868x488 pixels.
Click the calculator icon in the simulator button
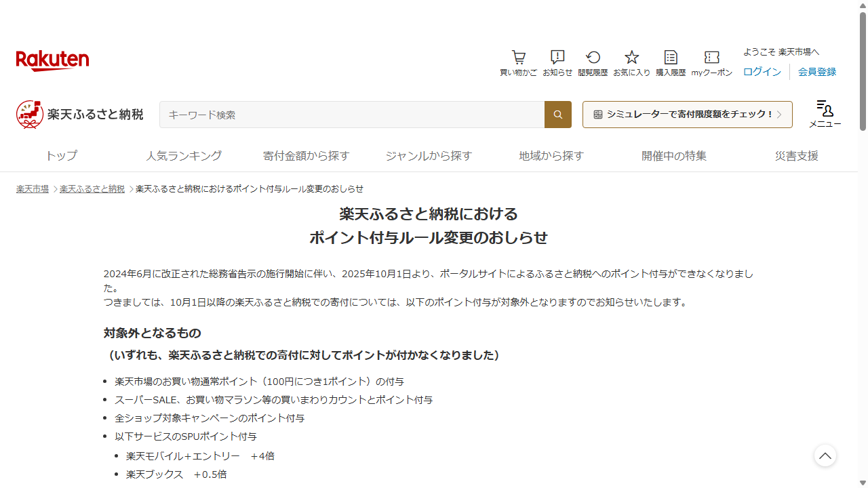pos(597,115)
